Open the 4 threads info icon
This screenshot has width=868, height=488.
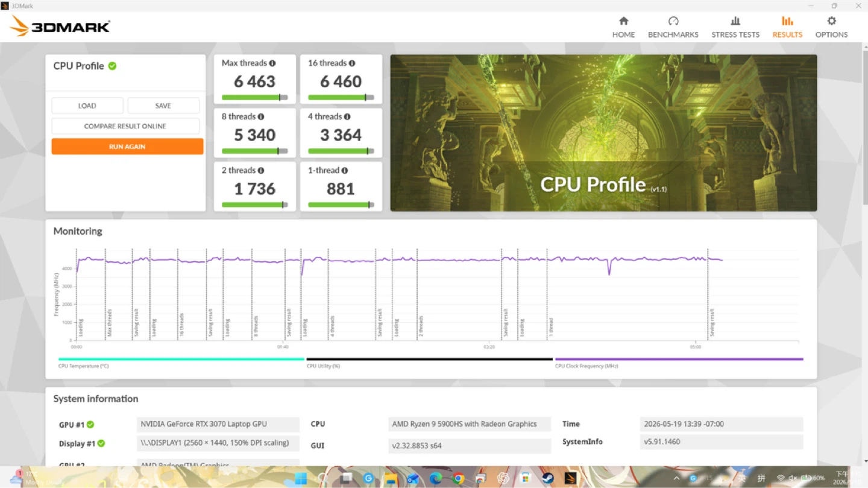click(x=347, y=117)
